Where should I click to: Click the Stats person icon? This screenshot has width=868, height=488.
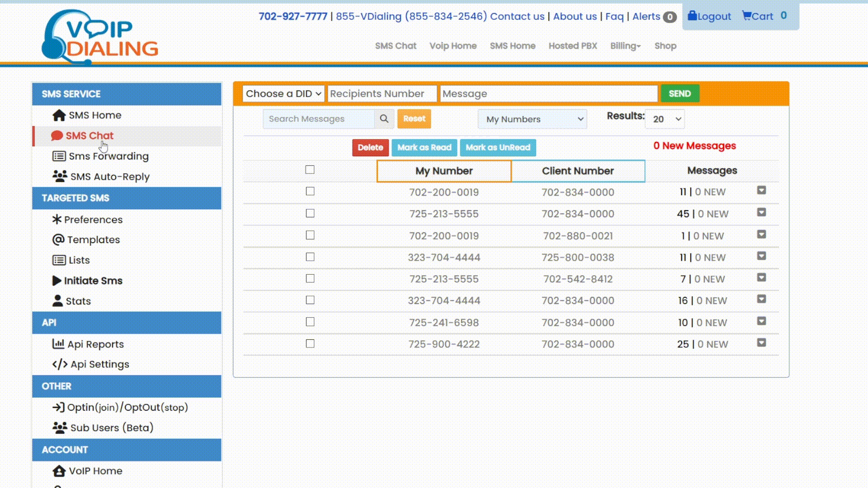(57, 300)
